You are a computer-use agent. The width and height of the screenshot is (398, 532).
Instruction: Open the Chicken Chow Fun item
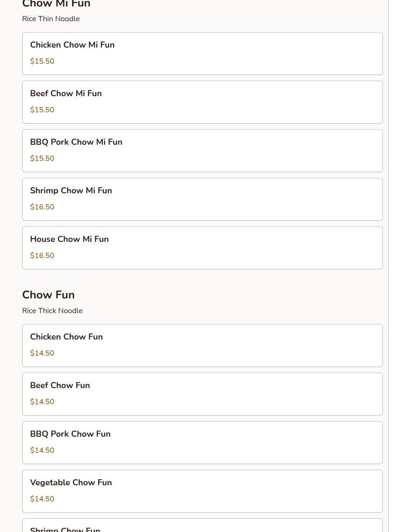202,345
